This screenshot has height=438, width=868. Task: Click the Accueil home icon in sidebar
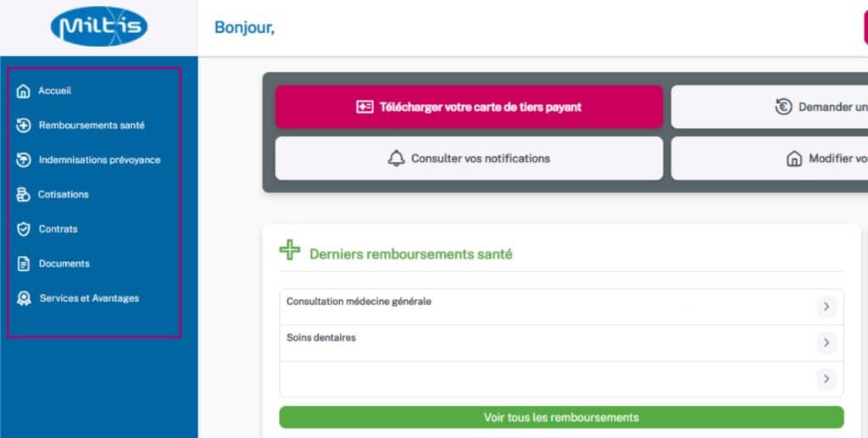pos(24,91)
